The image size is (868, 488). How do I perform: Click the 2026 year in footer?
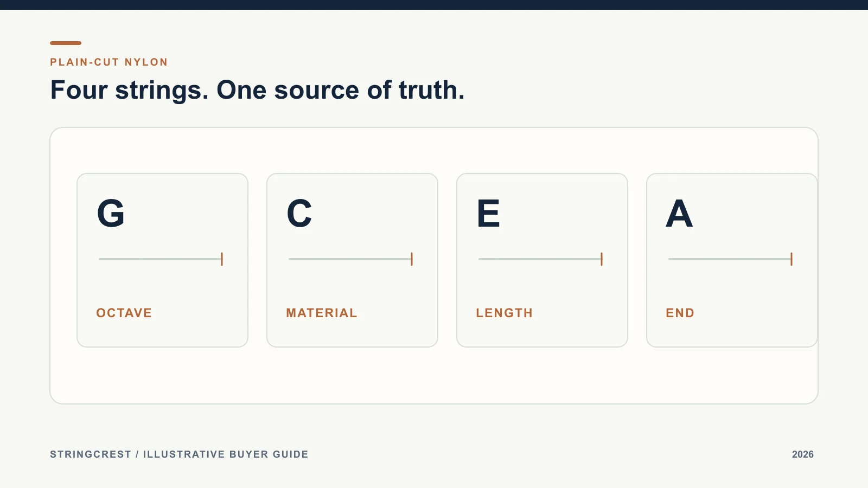tap(803, 454)
